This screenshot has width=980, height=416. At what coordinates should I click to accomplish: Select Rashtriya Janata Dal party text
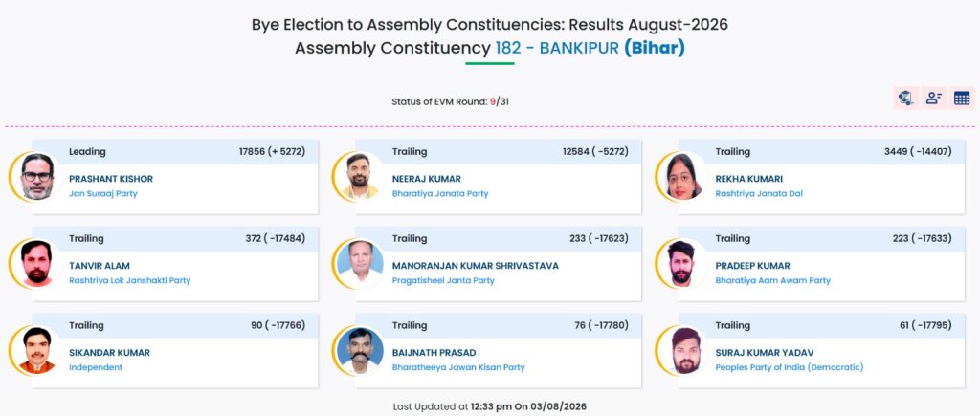[759, 193]
